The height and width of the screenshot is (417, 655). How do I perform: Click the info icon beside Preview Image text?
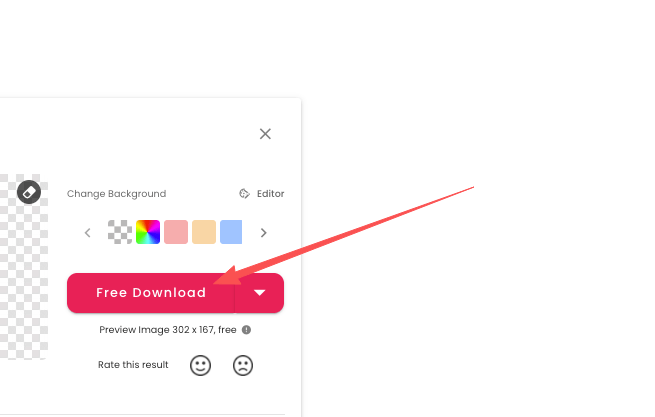coord(246,329)
